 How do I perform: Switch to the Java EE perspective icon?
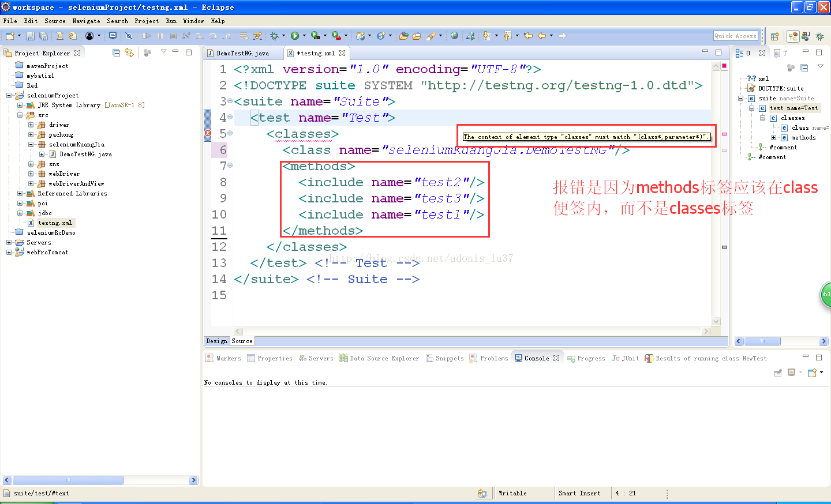tap(793, 36)
